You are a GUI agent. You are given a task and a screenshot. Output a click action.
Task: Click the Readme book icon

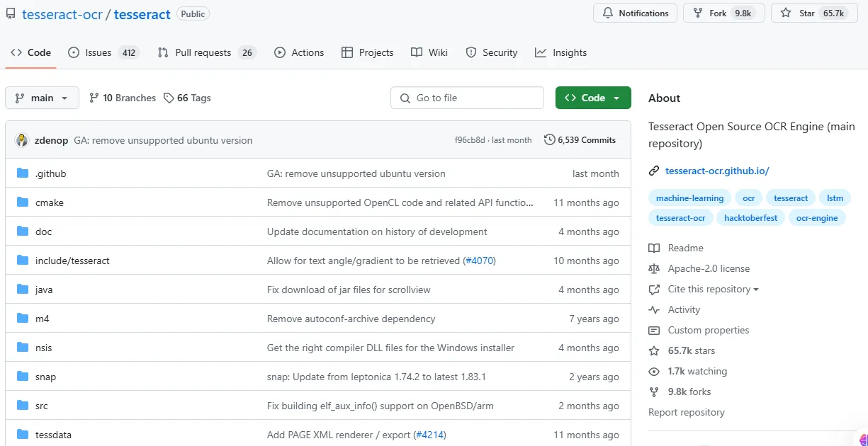tap(654, 248)
